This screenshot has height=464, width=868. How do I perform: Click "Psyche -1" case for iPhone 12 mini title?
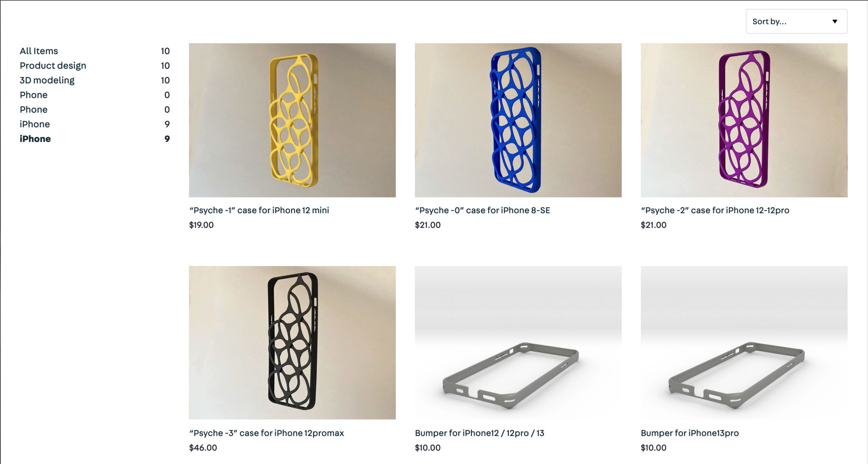click(259, 210)
